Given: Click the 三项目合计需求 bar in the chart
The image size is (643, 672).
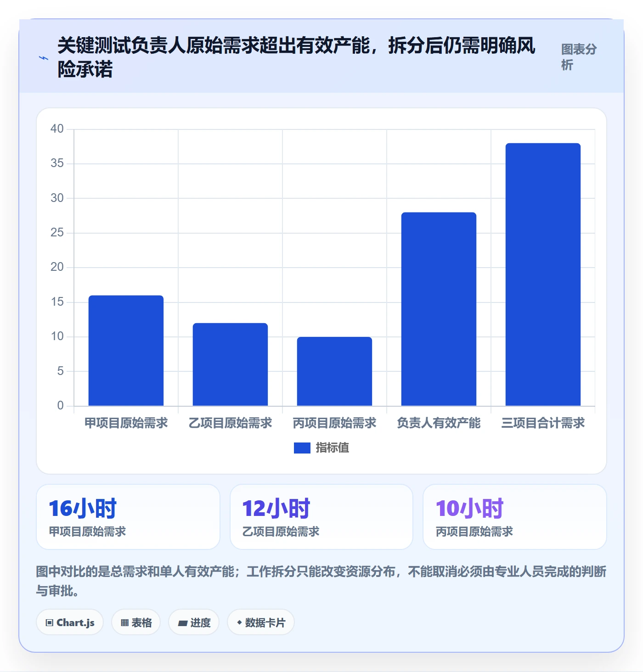Looking at the screenshot, I should coord(543,274).
